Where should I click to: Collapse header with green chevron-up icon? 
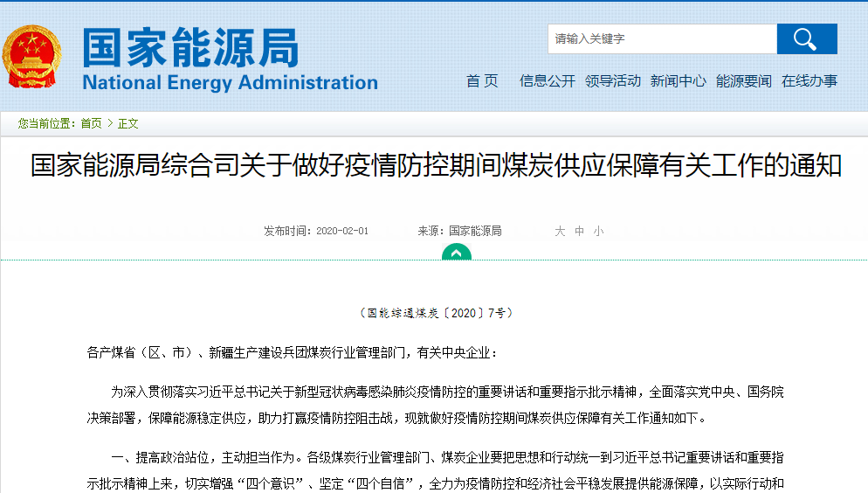pyautogui.click(x=456, y=253)
